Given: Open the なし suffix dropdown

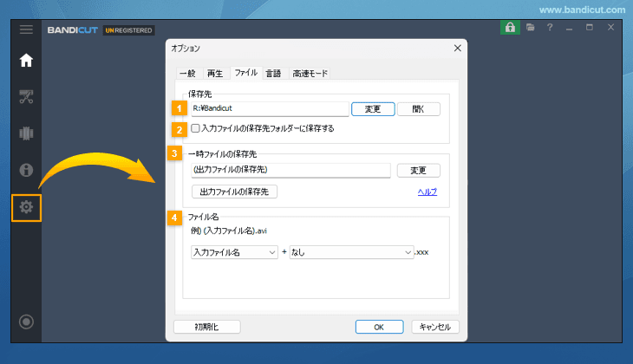Looking at the screenshot, I should click(351, 252).
